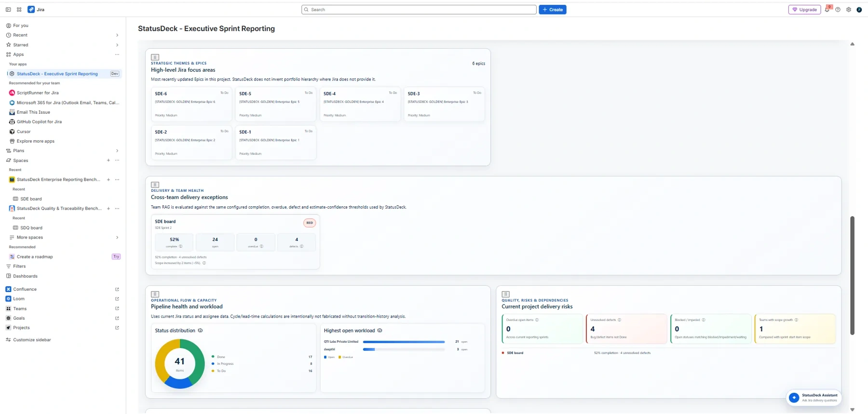Open the Plans submenu chevron
Image resolution: width=868 pixels, height=414 pixels.
(x=117, y=151)
